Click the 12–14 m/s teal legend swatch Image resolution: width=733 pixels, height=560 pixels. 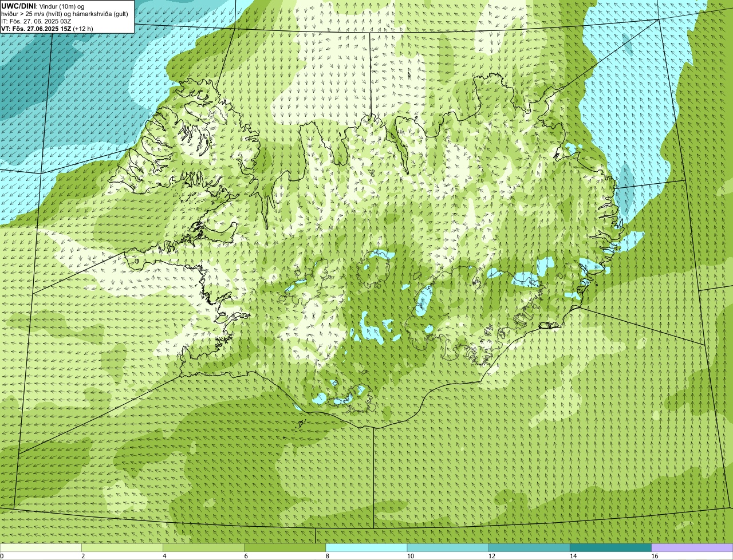(x=529, y=547)
